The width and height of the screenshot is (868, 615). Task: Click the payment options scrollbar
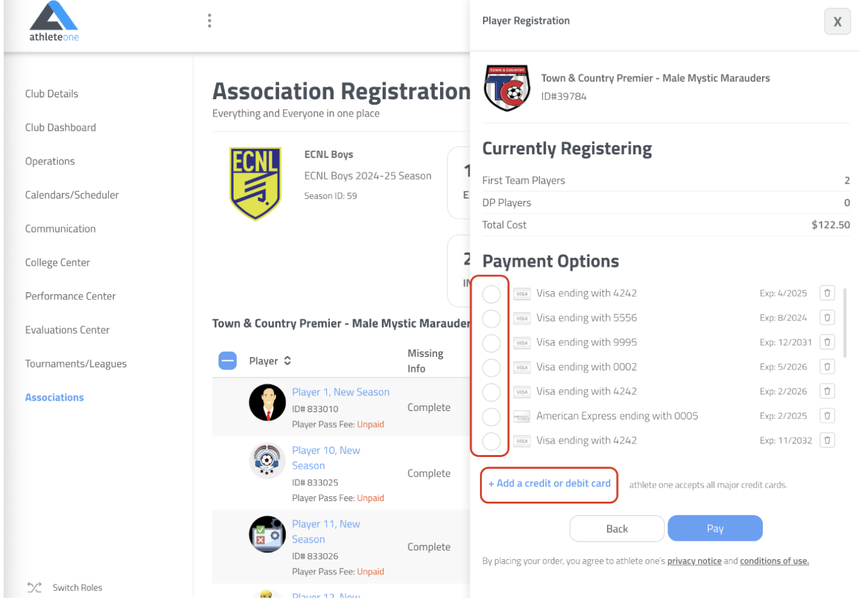(x=845, y=322)
